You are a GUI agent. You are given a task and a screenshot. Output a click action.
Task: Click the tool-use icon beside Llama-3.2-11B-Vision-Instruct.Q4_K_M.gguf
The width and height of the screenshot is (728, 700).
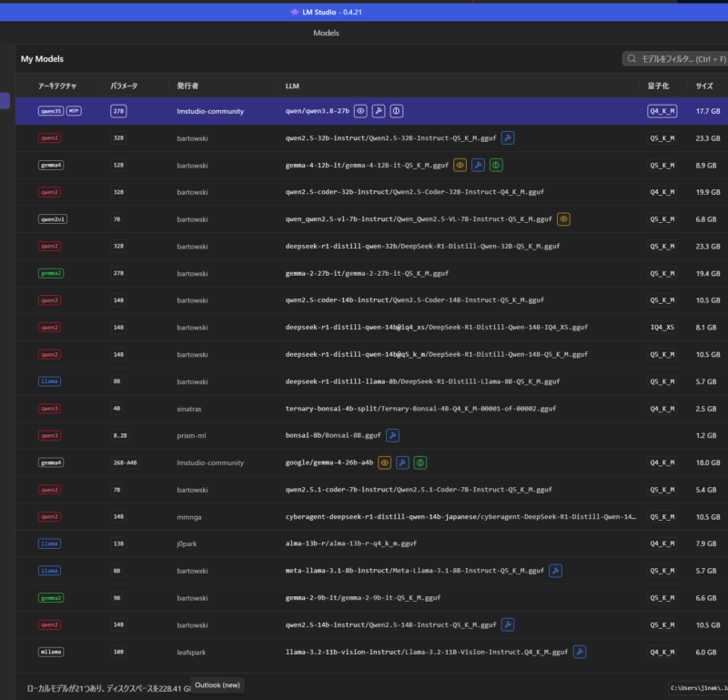[580, 652]
